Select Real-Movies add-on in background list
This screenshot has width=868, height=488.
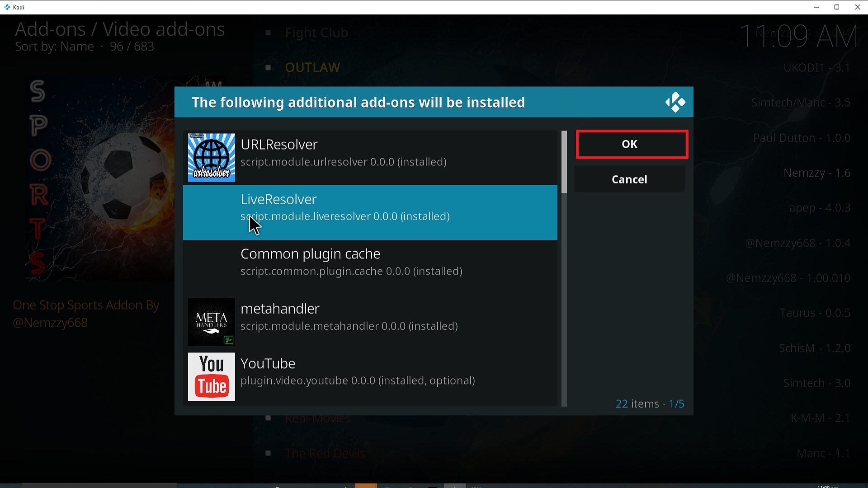[318, 419]
